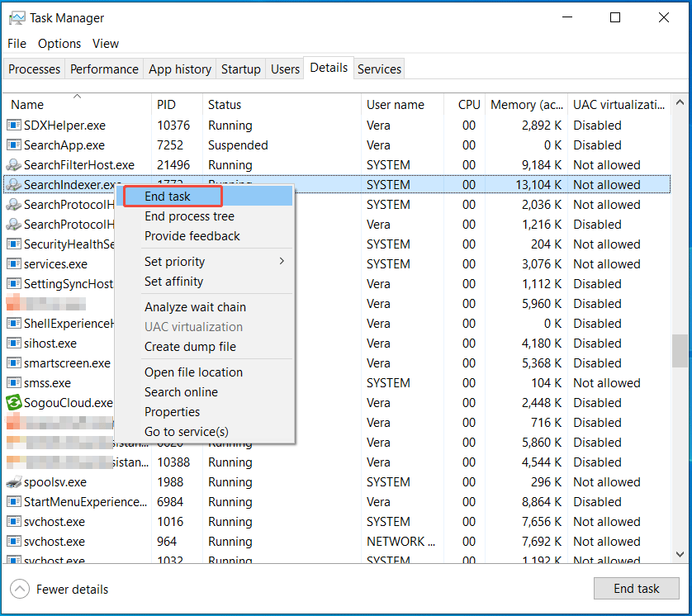Click the smss.exe process icon

tap(14, 382)
